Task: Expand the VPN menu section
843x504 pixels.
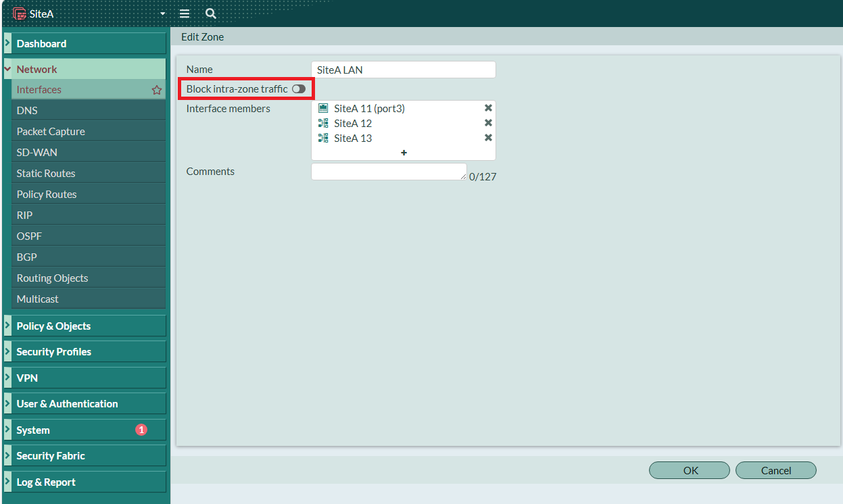Action: click(85, 378)
